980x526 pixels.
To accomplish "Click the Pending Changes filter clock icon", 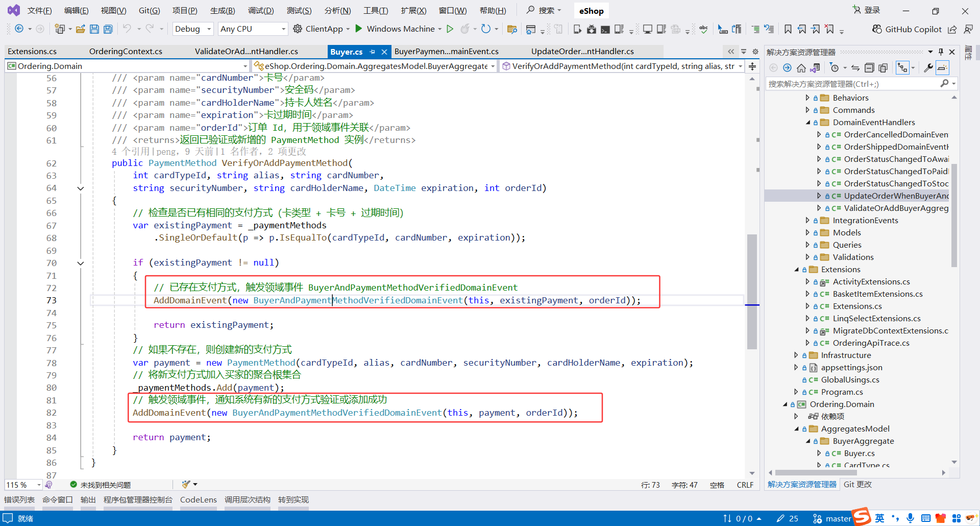I will 835,68.
